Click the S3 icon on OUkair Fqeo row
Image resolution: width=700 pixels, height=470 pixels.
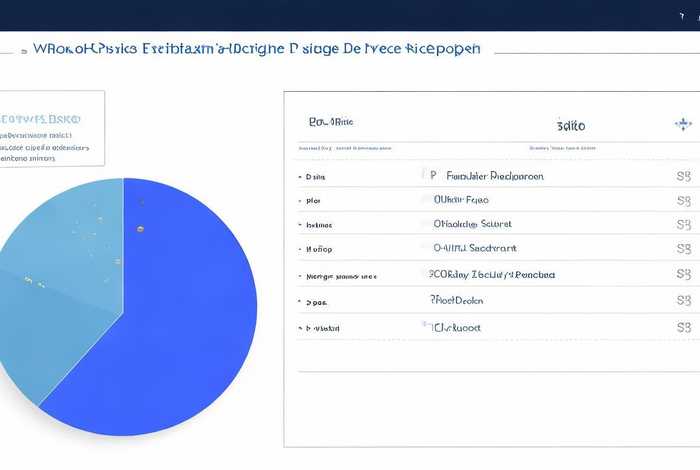684,200
